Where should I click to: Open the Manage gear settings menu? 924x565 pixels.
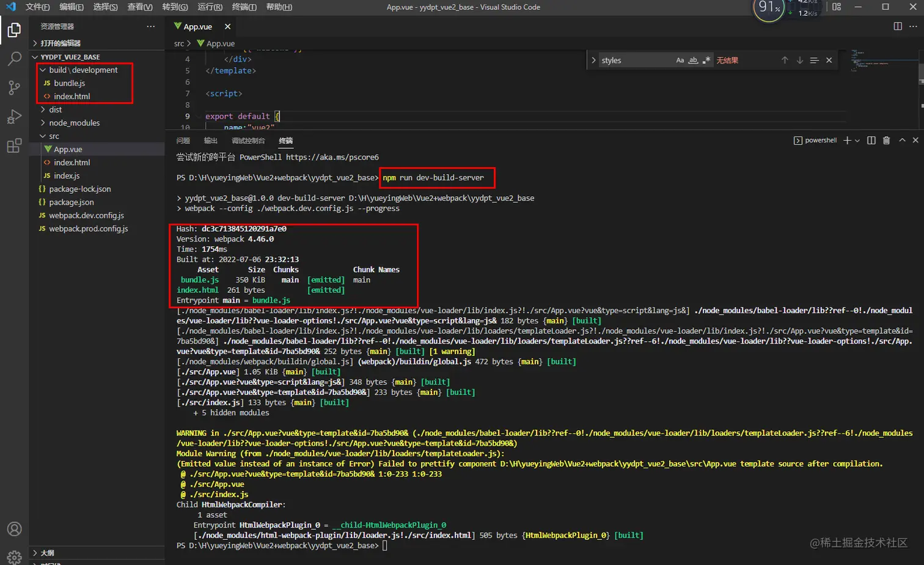tap(14, 556)
